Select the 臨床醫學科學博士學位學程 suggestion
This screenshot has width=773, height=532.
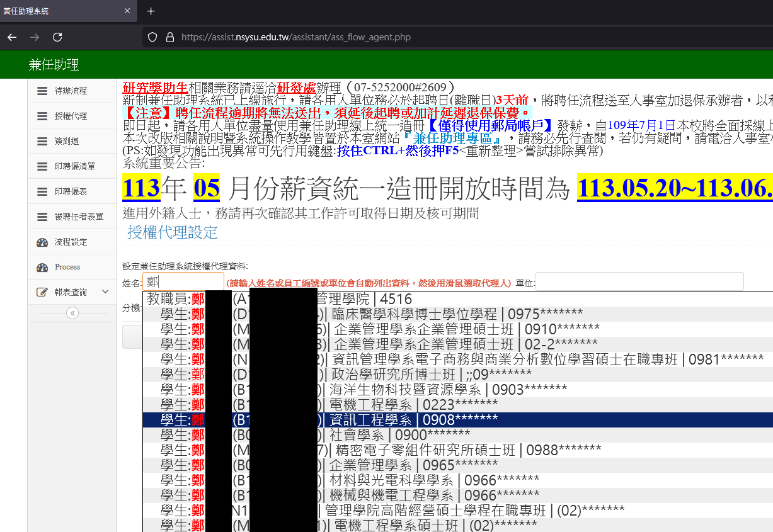pyautogui.click(x=457, y=314)
